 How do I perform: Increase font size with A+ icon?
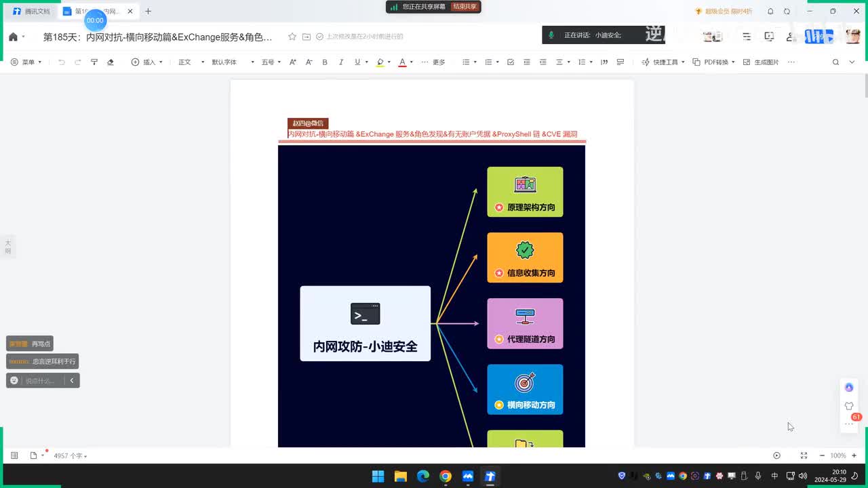tap(293, 62)
